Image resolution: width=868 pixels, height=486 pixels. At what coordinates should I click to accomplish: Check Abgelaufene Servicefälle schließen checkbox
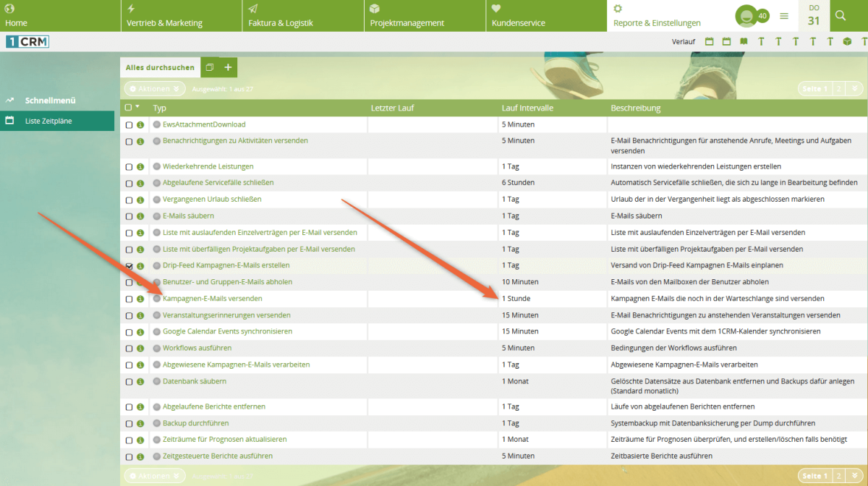129,184
